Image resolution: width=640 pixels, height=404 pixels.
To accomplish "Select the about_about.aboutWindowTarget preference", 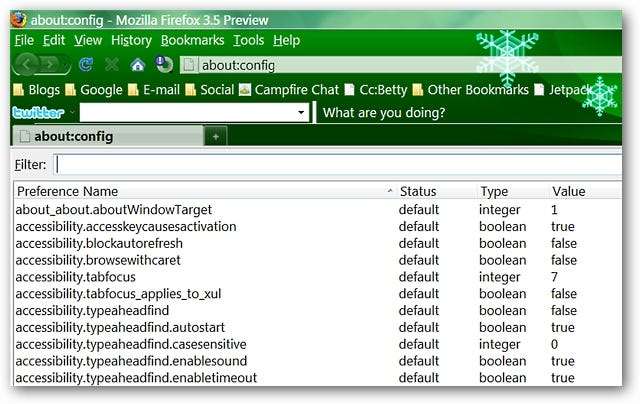I will [x=114, y=209].
